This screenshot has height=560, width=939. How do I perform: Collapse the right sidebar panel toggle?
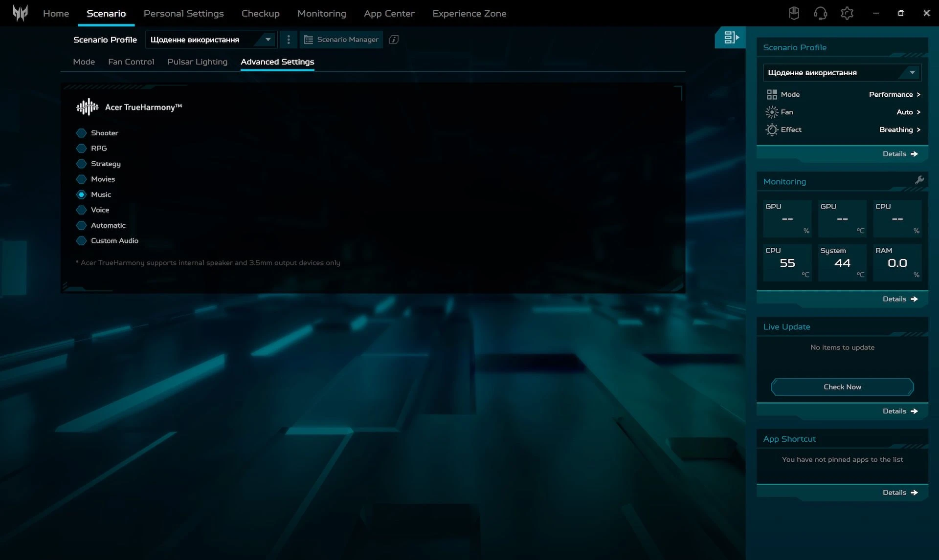[730, 38]
